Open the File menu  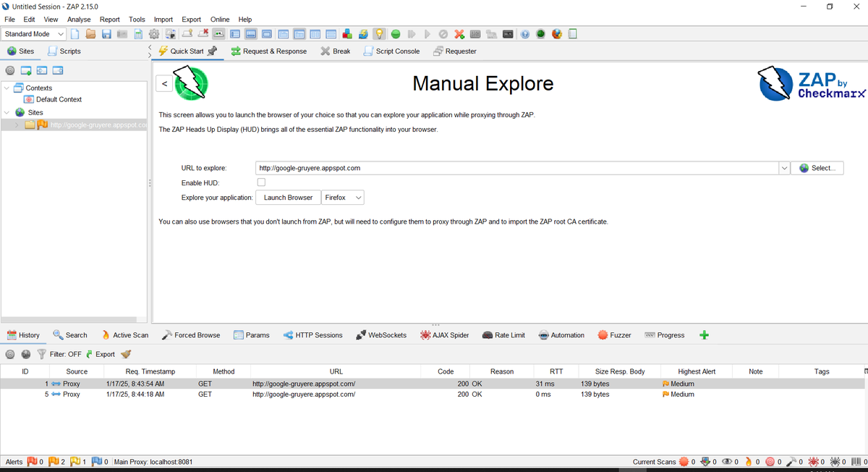10,20
